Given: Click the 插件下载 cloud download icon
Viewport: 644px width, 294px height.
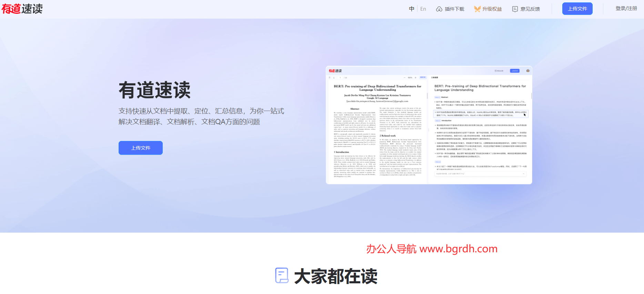Looking at the screenshot, I should (x=439, y=9).
